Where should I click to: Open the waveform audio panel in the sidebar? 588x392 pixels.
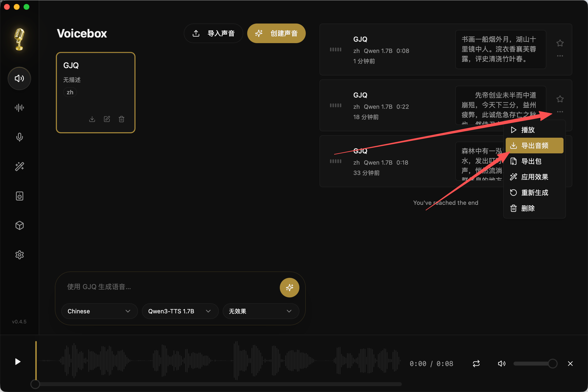(x=19, y=108)
